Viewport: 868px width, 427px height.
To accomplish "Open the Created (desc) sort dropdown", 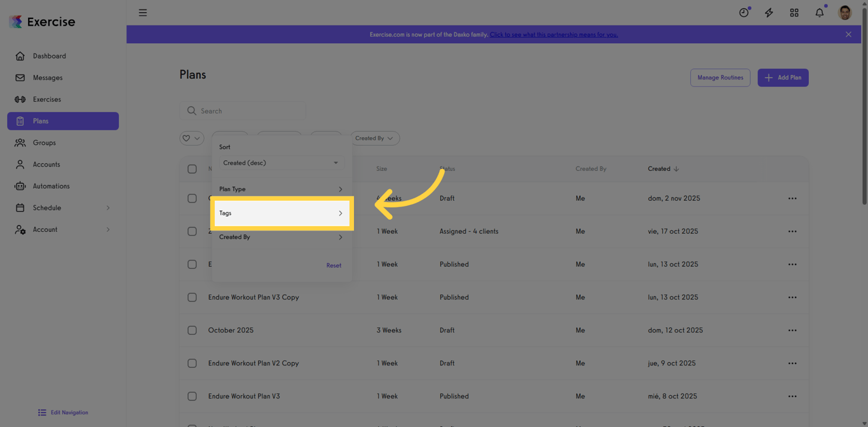I will (280, 163).
